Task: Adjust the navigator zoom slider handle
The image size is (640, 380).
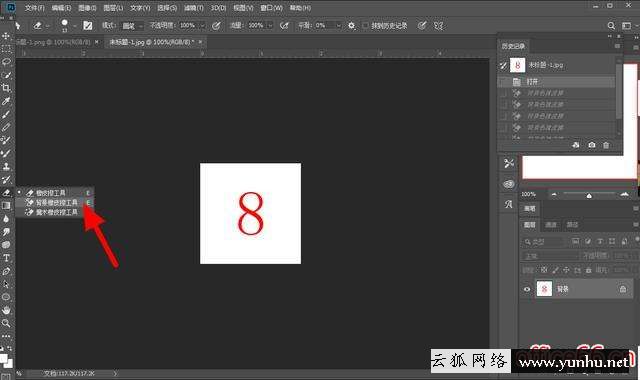Action: pos(589,196)
